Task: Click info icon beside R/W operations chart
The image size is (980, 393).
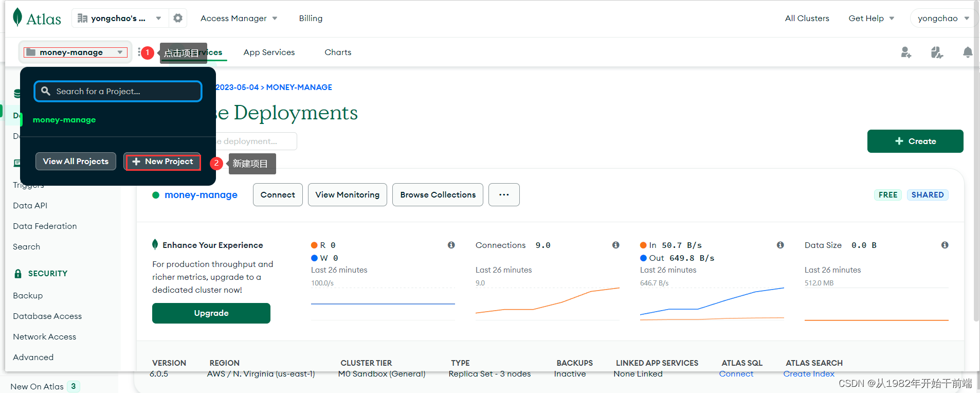Action: click(451, 245)
